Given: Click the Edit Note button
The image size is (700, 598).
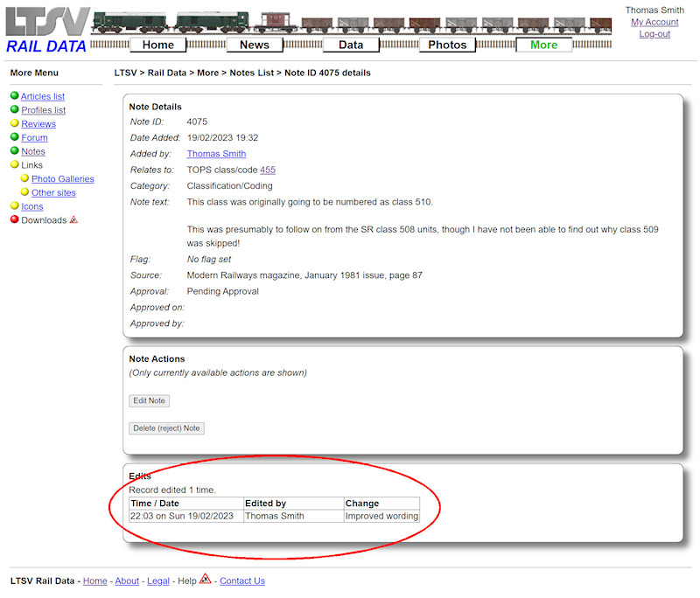Looking at the screenshot, I should click(x=149, y=400).
